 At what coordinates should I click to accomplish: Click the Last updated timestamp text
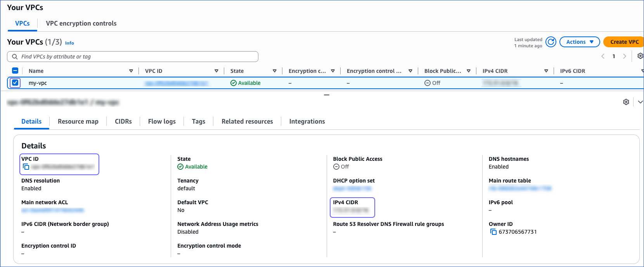pos(528,43)
